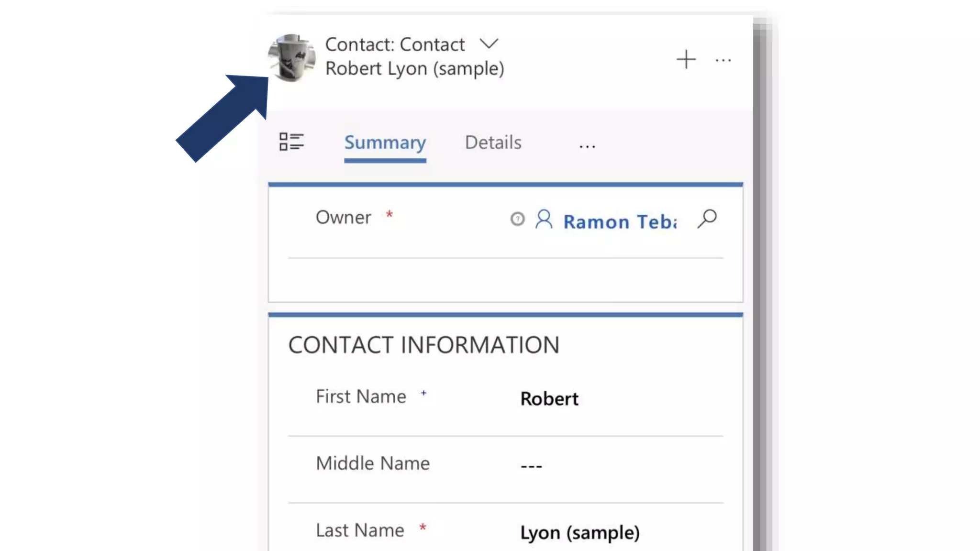Expand the Contact form selector chevron
Screen dimensions: 980x551
[489, 44]
